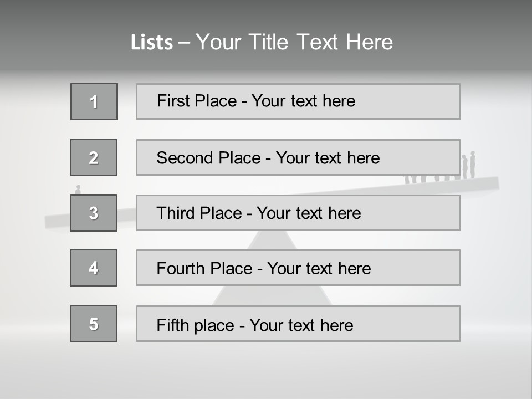The height and width of the screenshot is (399, 532).
Task: Click the Fourth Place text bar
Action: click(x=298, y=268)
